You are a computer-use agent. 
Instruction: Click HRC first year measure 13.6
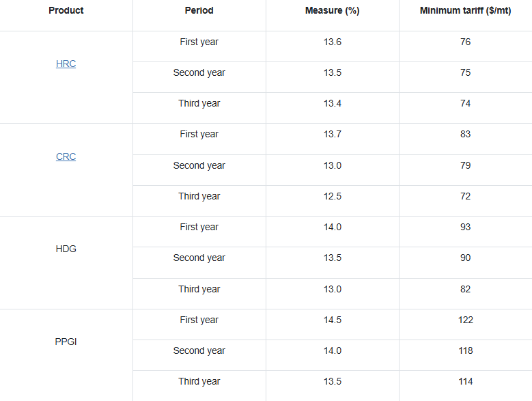point(333,42)
